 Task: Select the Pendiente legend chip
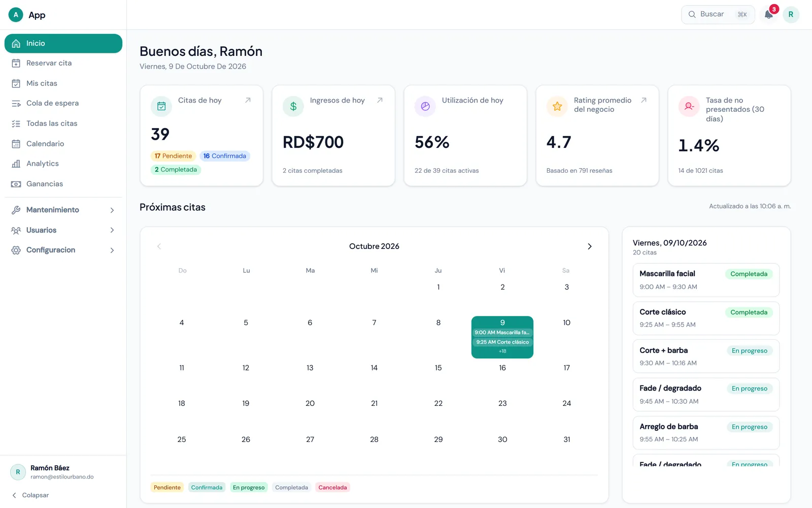167,488
